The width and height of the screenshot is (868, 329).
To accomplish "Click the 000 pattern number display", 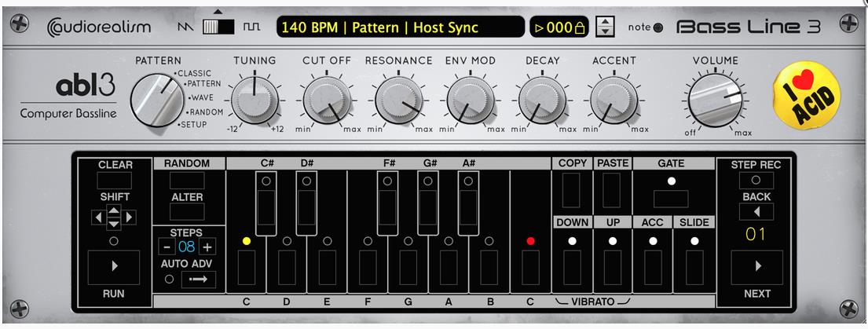I will click(559, 27).
